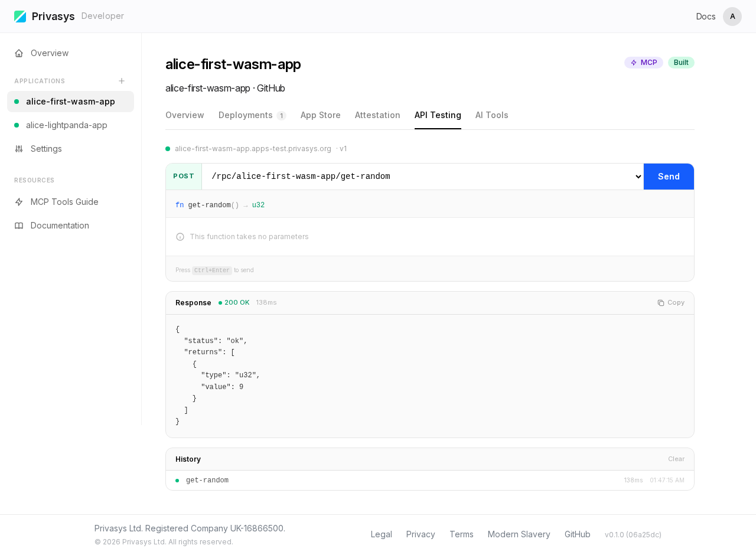Screen dimensions: 756x555
Task: Add a new application with the plus icon
Action: (x=121, y=80)
